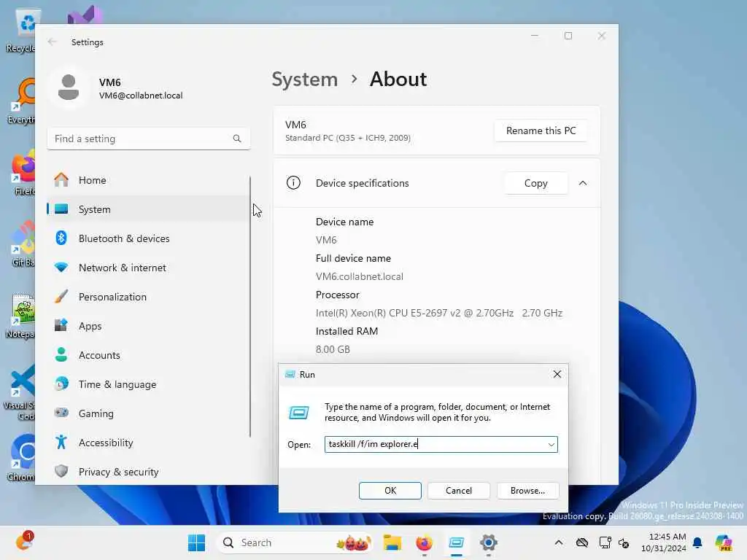Click the Rename this PC button
Screen dimensions: 747x560
point(541,131)
